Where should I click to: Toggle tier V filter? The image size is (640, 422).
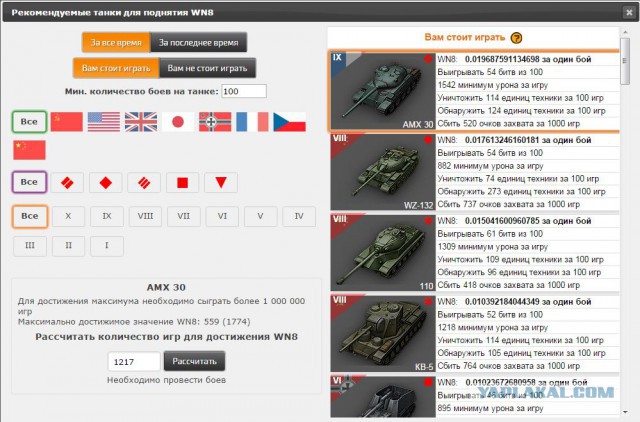260,216
